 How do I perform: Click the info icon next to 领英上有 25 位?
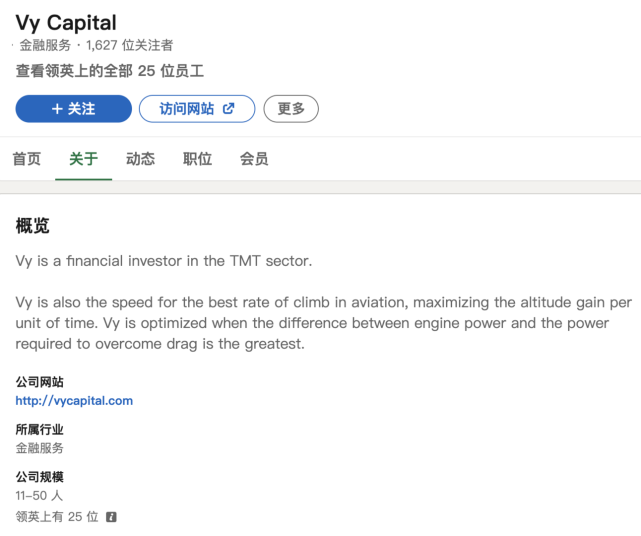(x=111, y=517)
